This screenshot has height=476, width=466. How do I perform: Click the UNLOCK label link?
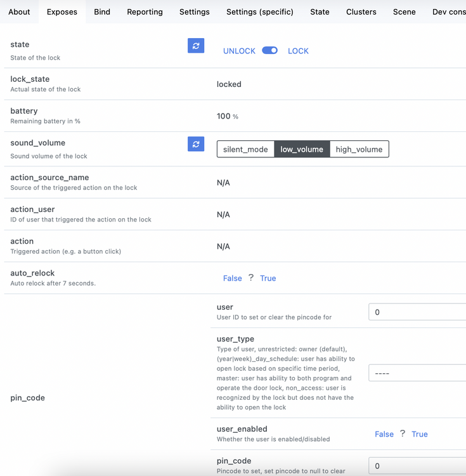point(239,51)
